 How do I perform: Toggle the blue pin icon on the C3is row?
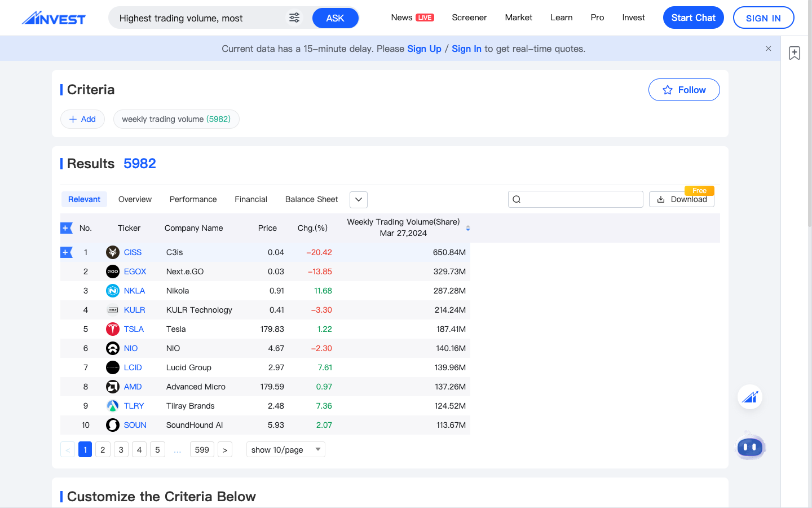[x=66, y=252]
